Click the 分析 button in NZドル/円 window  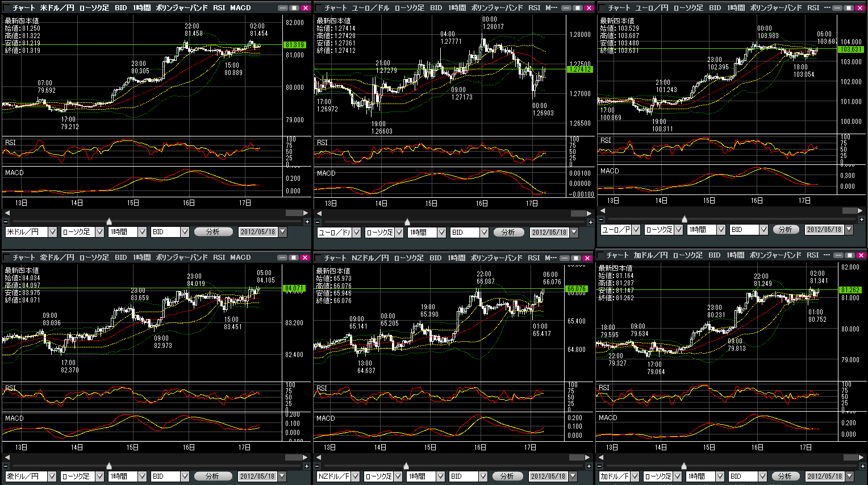(x=507, y=476)
